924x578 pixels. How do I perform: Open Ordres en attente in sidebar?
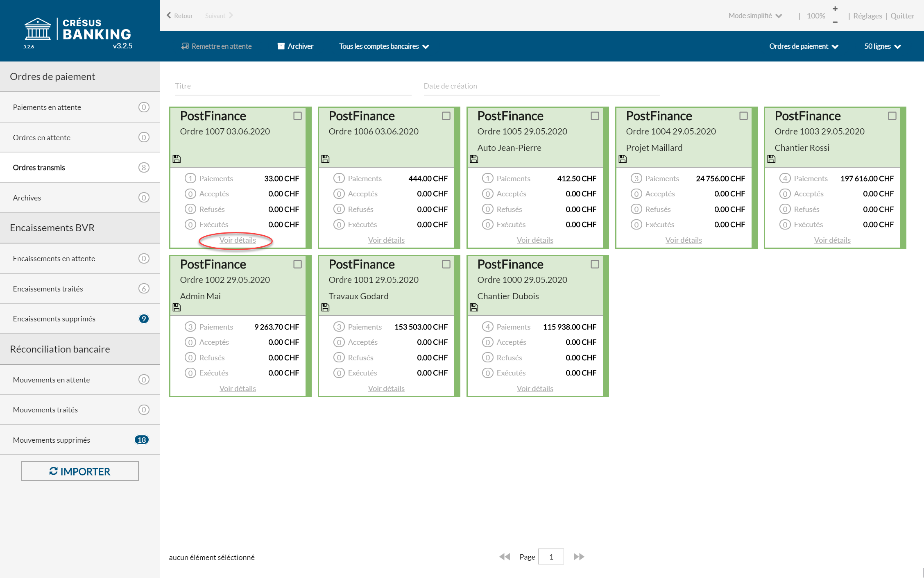80,137
